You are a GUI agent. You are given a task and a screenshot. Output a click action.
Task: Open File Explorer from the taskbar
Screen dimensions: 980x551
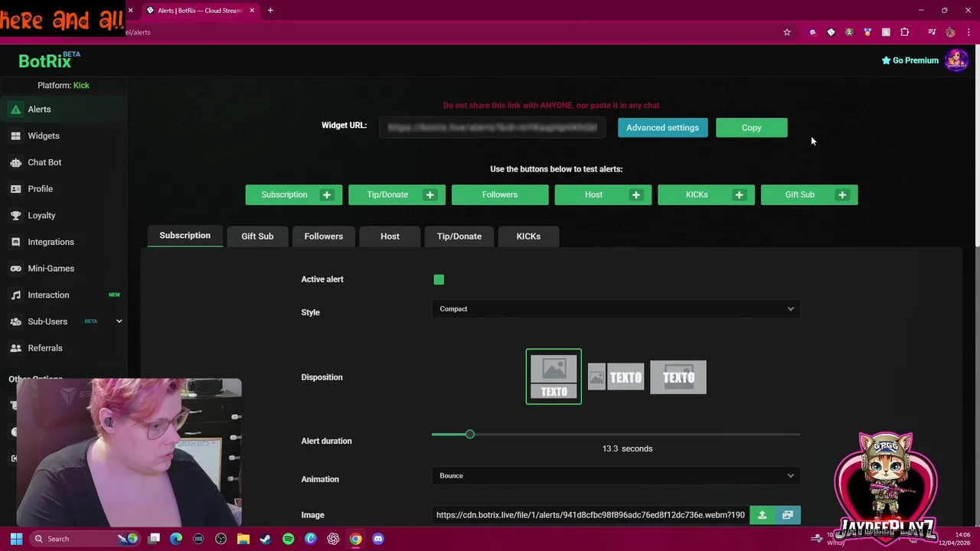243,539
